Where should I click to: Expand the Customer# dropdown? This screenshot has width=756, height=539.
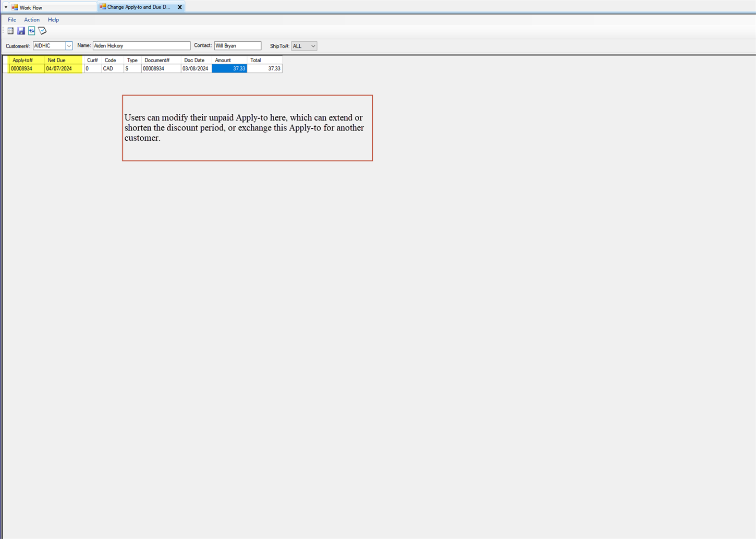click(69, 46)
